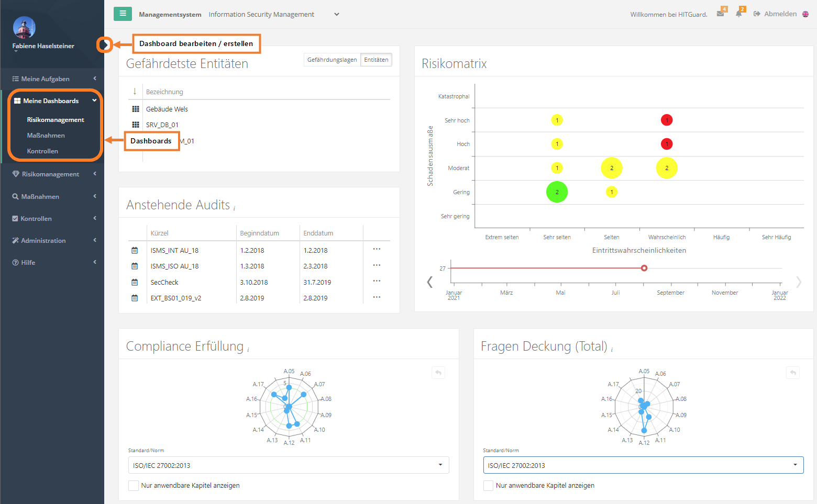Click the red timeline slider handle
The height and width of the screenshot is (504, 817).
[x=644, y=268]
